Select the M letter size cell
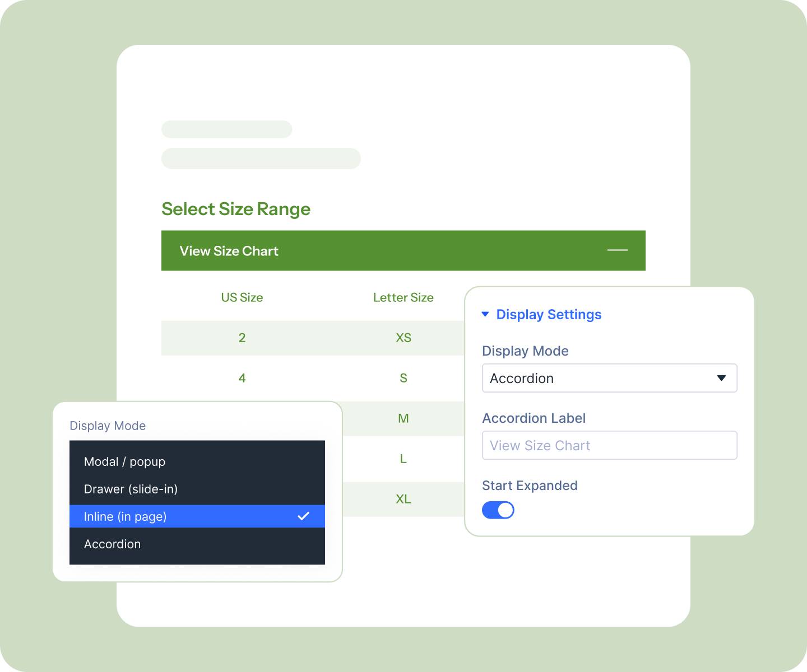 pyautogui.click(x=403, y=418)
